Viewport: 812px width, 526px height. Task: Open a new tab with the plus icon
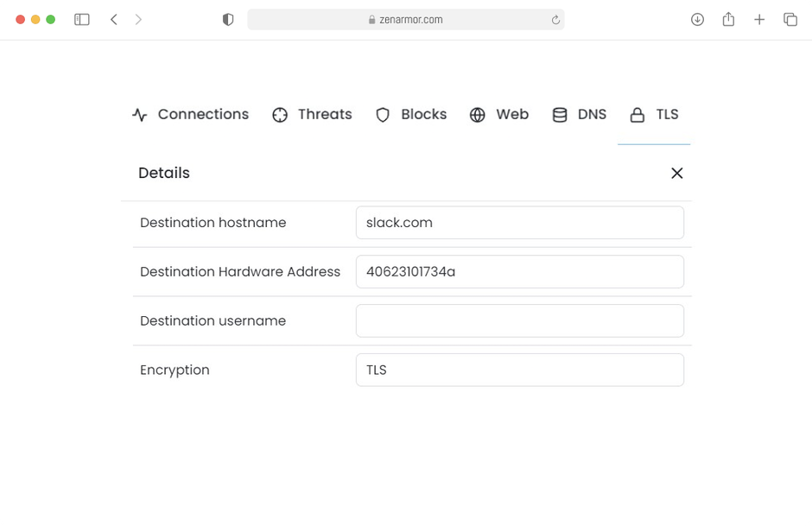(x=759, y=19)
